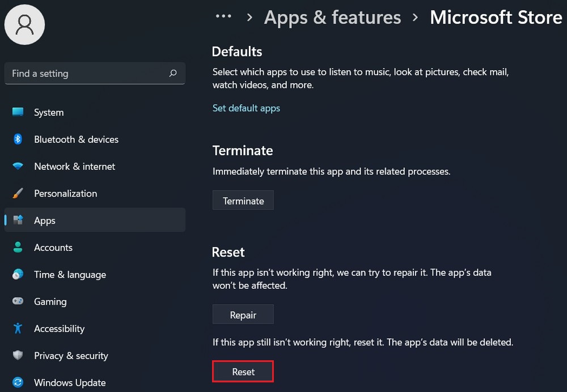The image size is (567, 392).
Task: Click the System monitor icon
Action: (18, 112)
